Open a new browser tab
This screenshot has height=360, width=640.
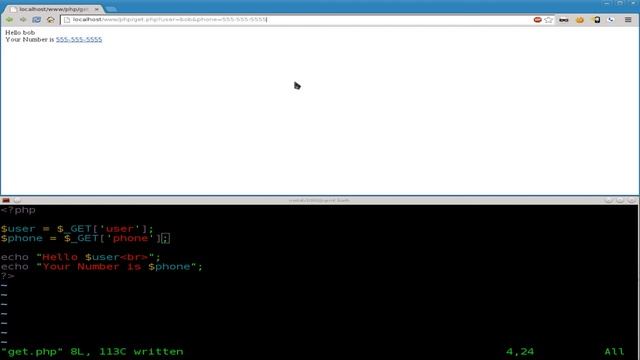click(x=111, y=9)
